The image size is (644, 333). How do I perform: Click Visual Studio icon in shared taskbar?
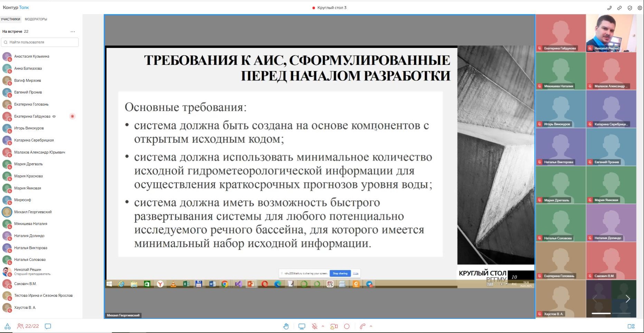pos(238,284)
